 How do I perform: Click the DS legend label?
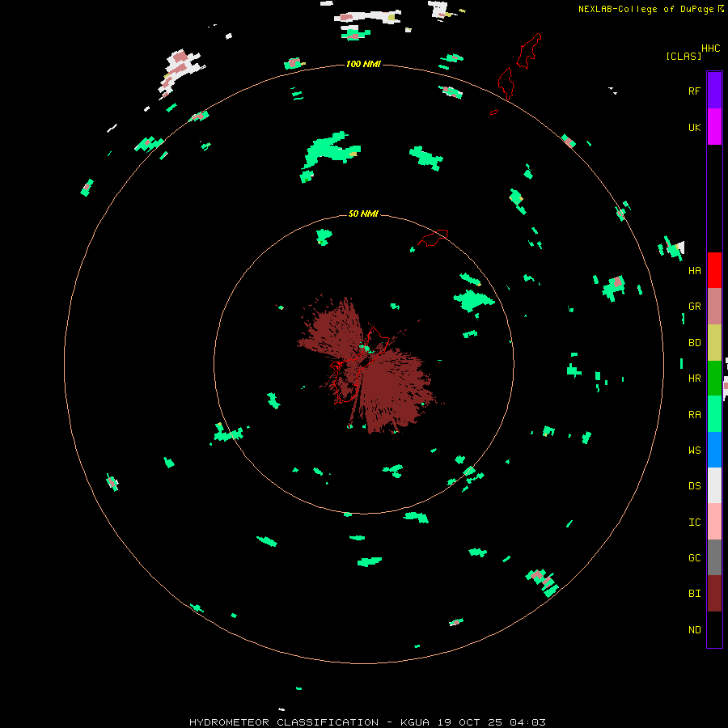(x=694, y=486)
